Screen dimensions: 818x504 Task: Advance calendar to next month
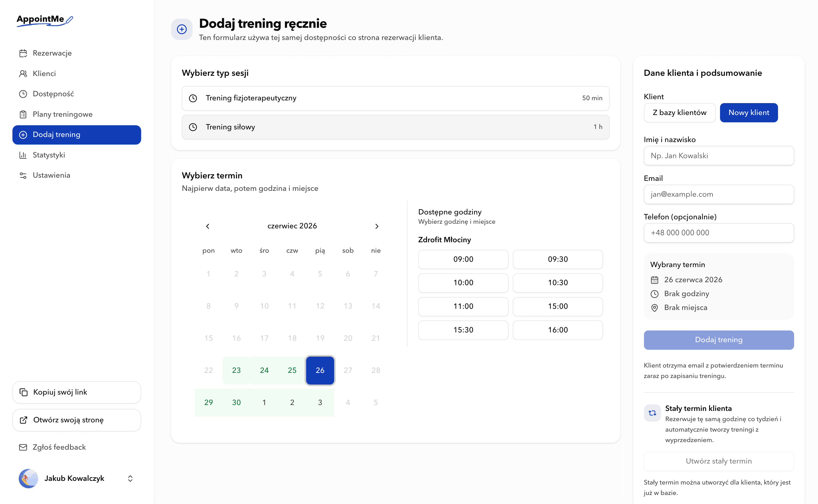pos(377,226)
